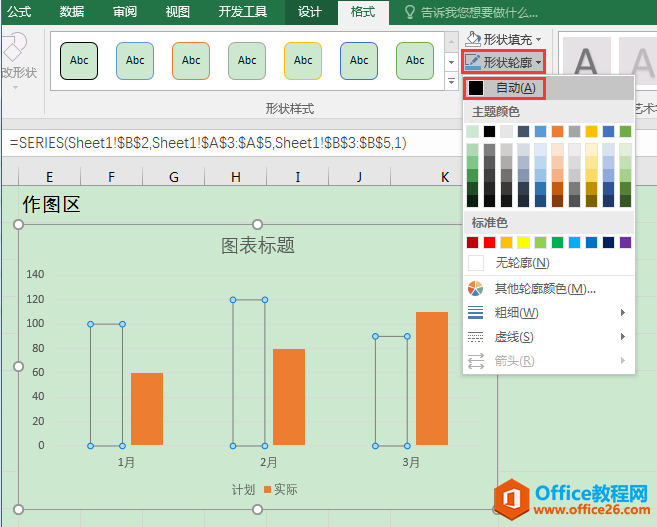Apply the green-outlined Abc shape style

(x=415, y=61)
